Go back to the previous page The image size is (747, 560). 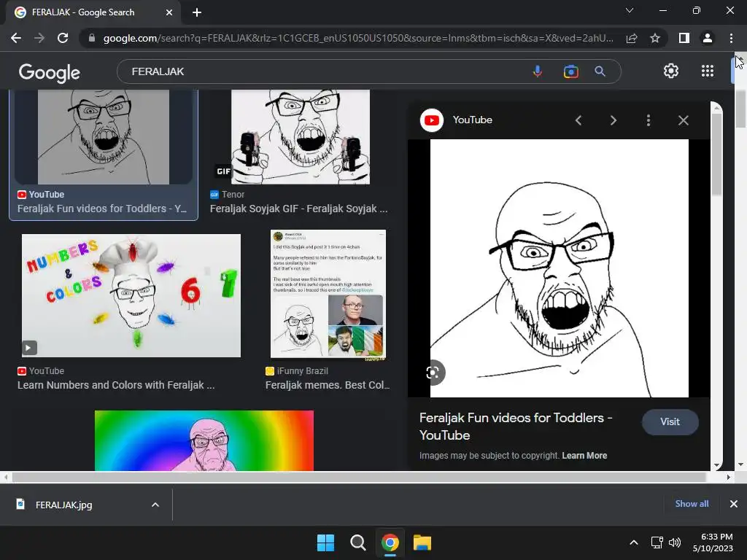tap(16, 38)
